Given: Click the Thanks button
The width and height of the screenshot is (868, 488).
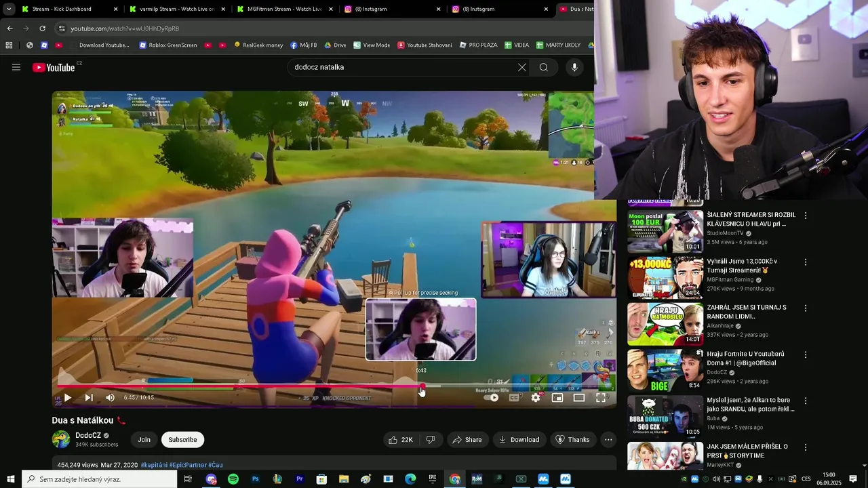Looking at the screenshot, I should (x=573, y=440).
